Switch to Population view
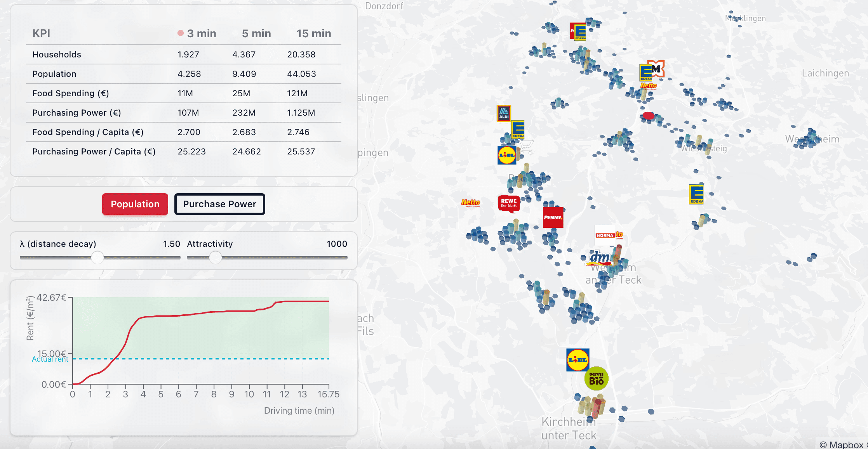Screen dimensions: 868x449 coord(135,204)
